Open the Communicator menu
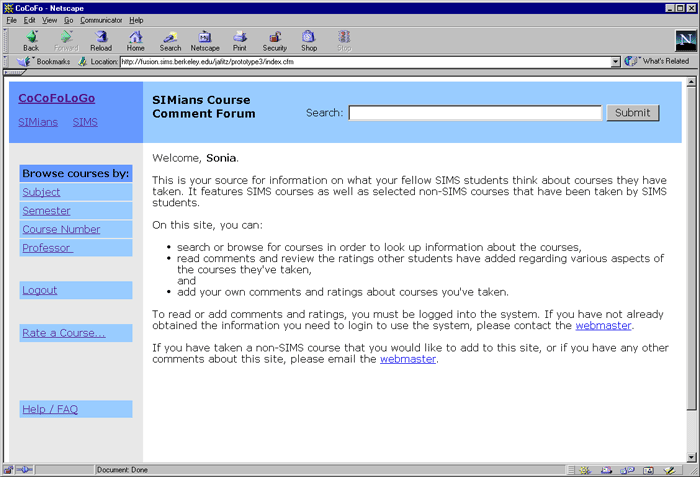The width and height of the screenshot is (700, 477). point(101,20)
